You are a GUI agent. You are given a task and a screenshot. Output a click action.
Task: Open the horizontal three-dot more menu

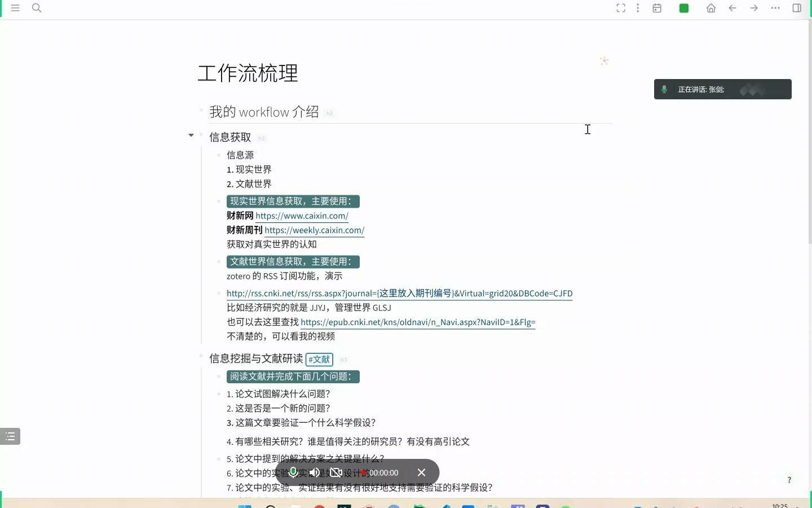[775, 8]
